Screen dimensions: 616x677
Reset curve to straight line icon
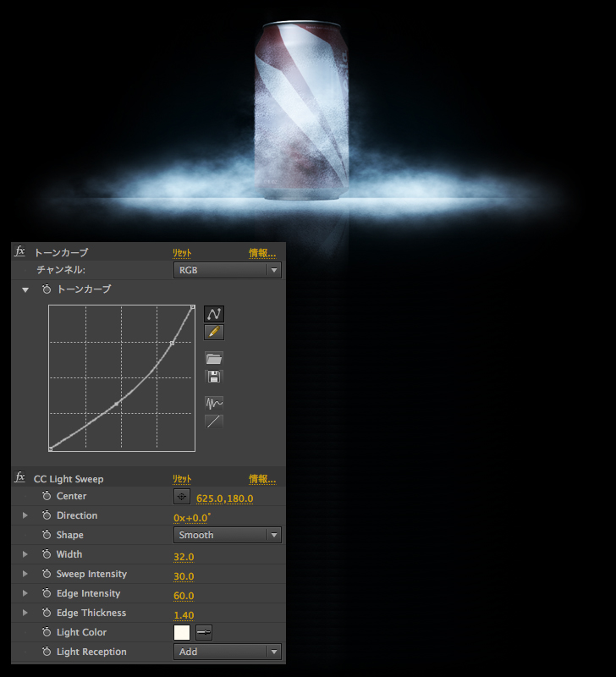214,421
